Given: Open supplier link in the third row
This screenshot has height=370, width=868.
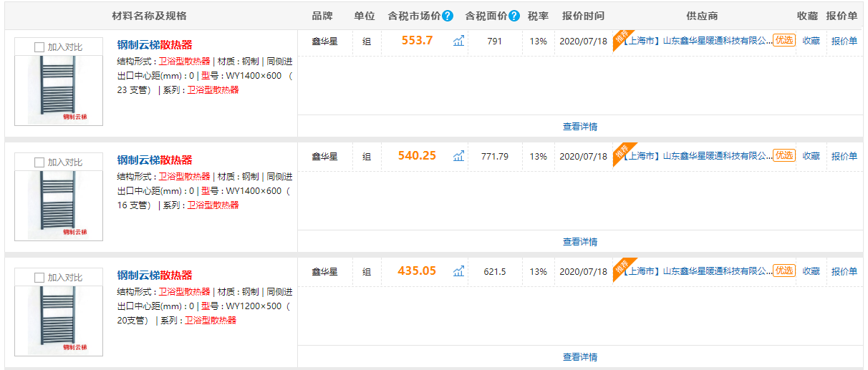Looking at the screenshot, I should [695, 271].
